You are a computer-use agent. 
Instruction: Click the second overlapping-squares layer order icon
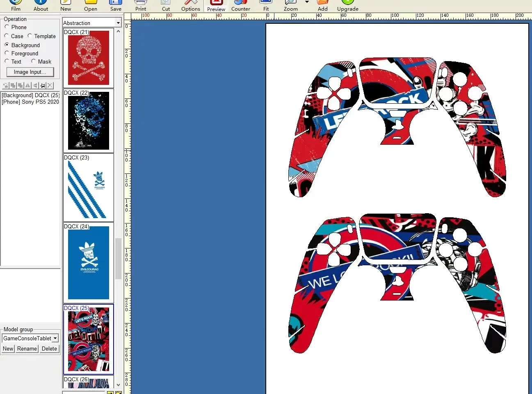tap(21, 85)
